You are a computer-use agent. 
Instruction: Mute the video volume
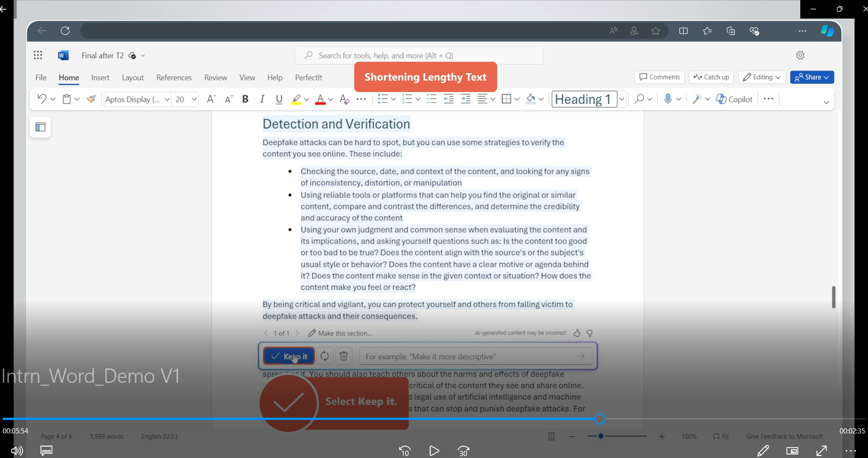click(x=17, y=451)
